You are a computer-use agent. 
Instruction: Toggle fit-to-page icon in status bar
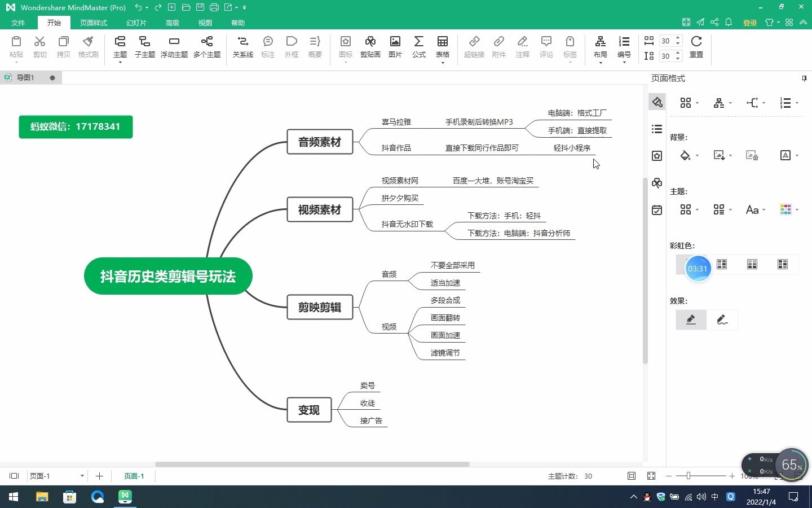pos(632,476)
